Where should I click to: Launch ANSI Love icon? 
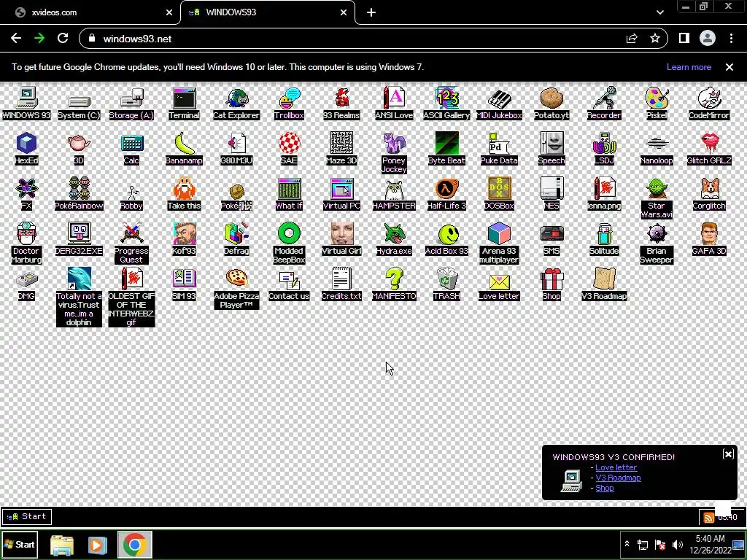(x=394, y=104)
